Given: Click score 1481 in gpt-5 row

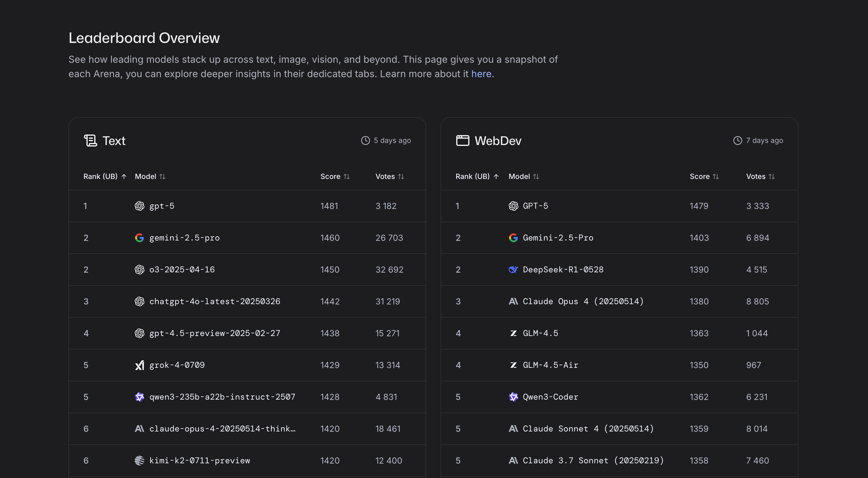Looking at the screenshot, I should pyautogui.click(x=329, y=206).
